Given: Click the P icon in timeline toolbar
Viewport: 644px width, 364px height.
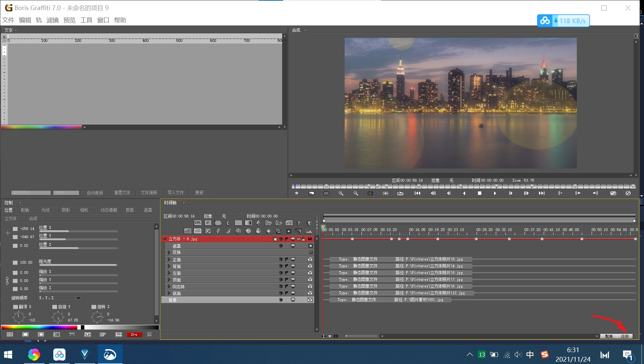Looking at the screenshot, I should pyautogui.click(x=208, y=223).
